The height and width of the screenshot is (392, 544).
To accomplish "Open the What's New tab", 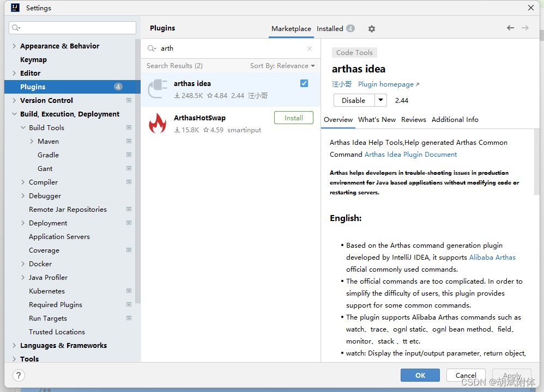I will 377,120.
